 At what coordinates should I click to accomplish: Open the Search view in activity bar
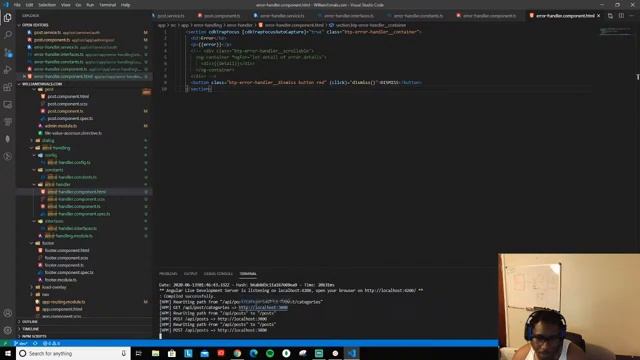[8, 35]
